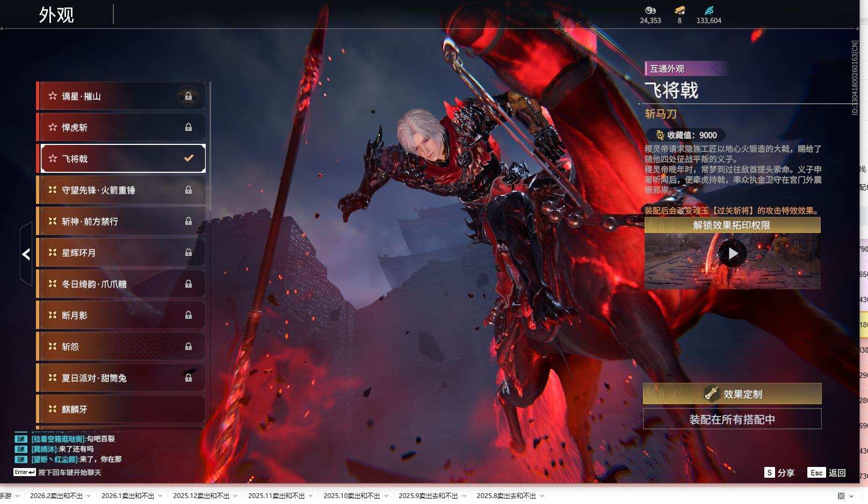Click the teal jade icon above 133,604
868x504 pixels.
click(709, 10)
